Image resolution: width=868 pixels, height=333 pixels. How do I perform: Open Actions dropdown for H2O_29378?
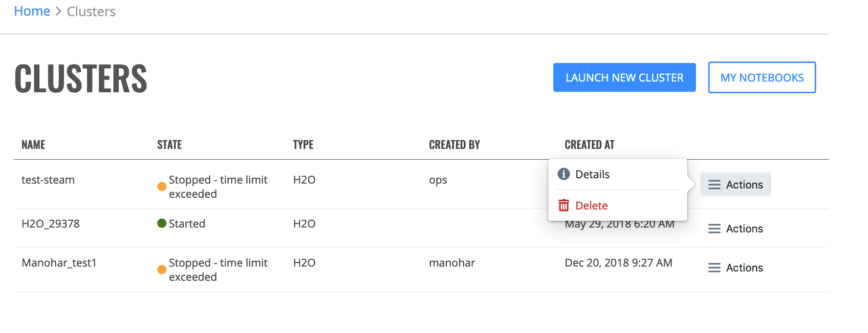point(736,229)
